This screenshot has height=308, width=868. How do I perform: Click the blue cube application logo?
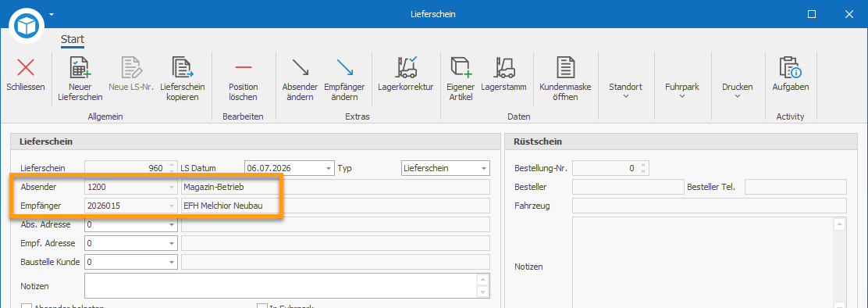pos(27,25)
